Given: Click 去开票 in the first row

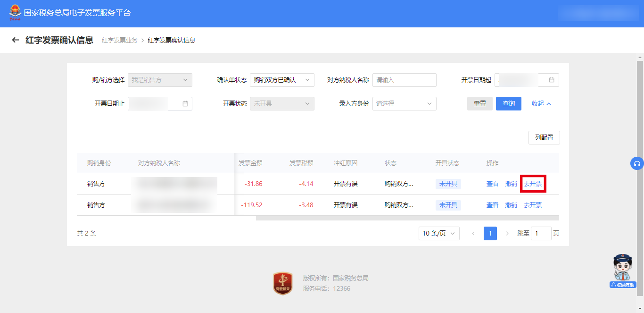Looking at the screenshot, I should coord(533,184).
